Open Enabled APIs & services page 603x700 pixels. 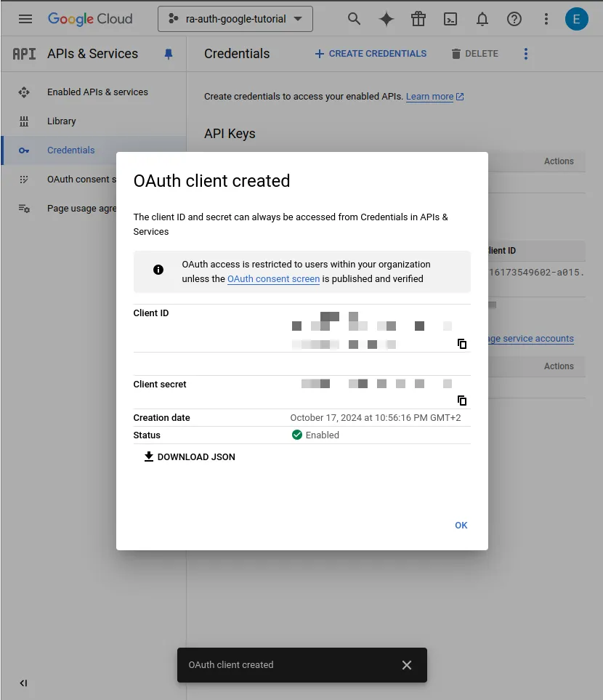(x=97, y=92)
